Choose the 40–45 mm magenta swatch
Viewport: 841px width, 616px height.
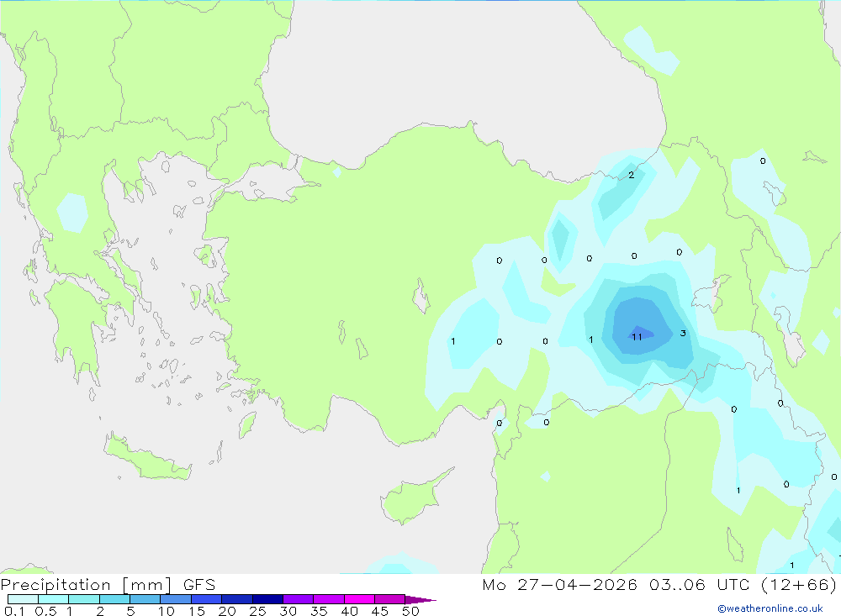tap(359, 599)
